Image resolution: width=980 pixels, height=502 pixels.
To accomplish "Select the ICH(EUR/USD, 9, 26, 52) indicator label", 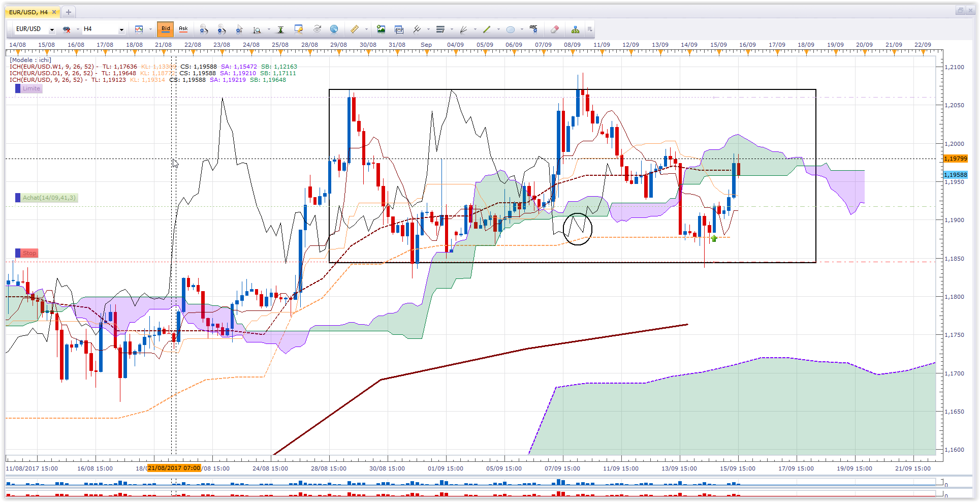I will tap(46, 80).
